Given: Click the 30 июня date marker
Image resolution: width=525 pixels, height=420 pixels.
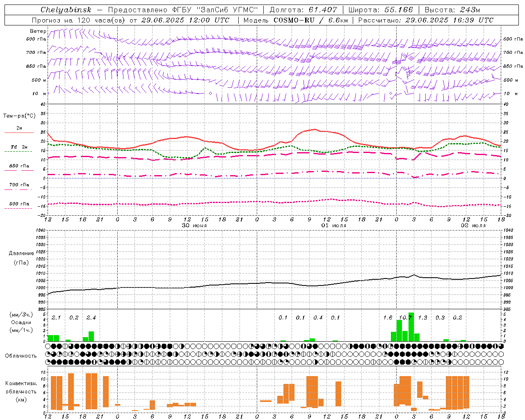Looking at the screenshot, I should point(194,226).
